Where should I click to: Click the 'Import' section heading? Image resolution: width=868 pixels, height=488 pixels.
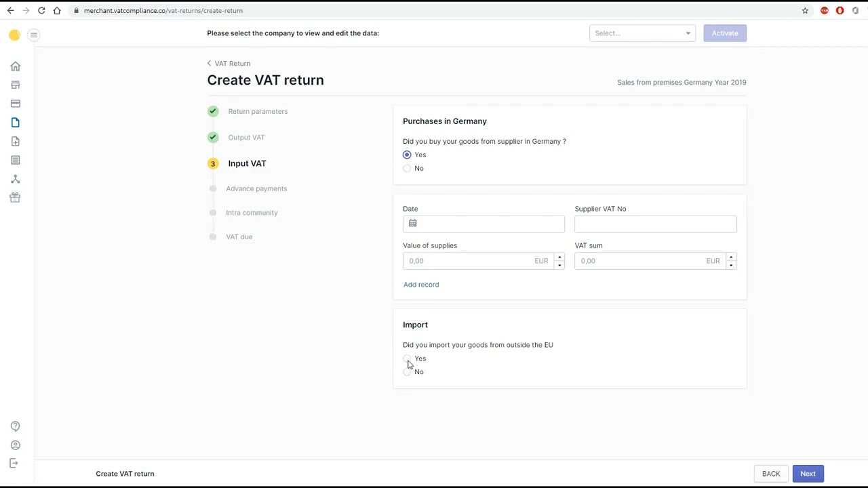click(415, 325)
